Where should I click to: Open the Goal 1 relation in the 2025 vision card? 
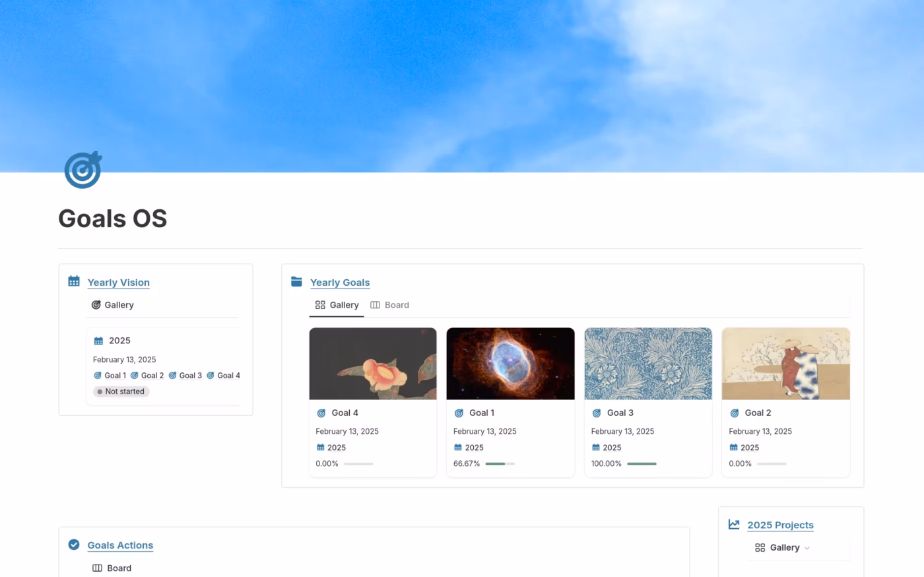tap(110, 376)
